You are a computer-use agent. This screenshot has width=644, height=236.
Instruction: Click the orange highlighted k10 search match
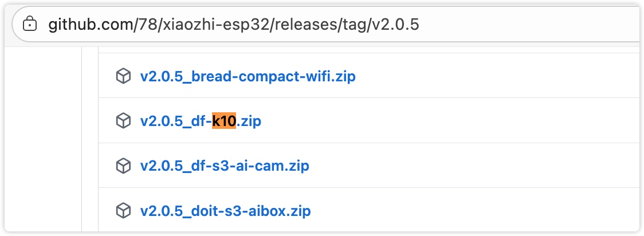pyautogui.click(x=224, y=121)
